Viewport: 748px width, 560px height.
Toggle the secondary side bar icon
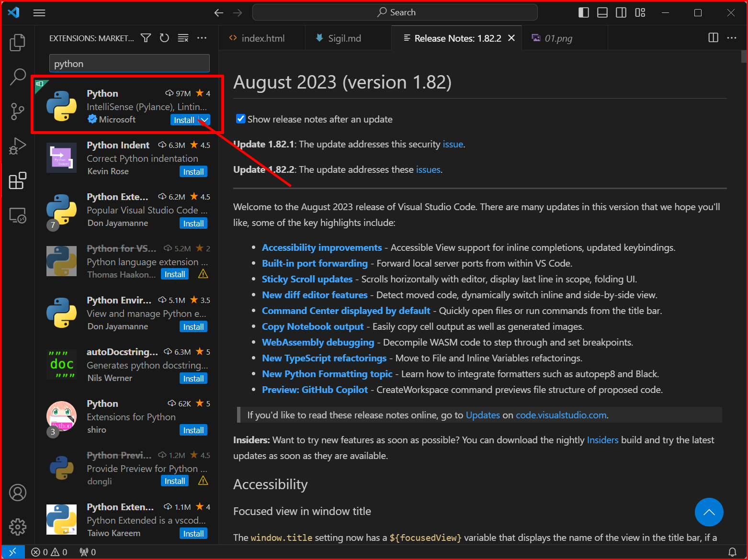(x=621, y=13)
